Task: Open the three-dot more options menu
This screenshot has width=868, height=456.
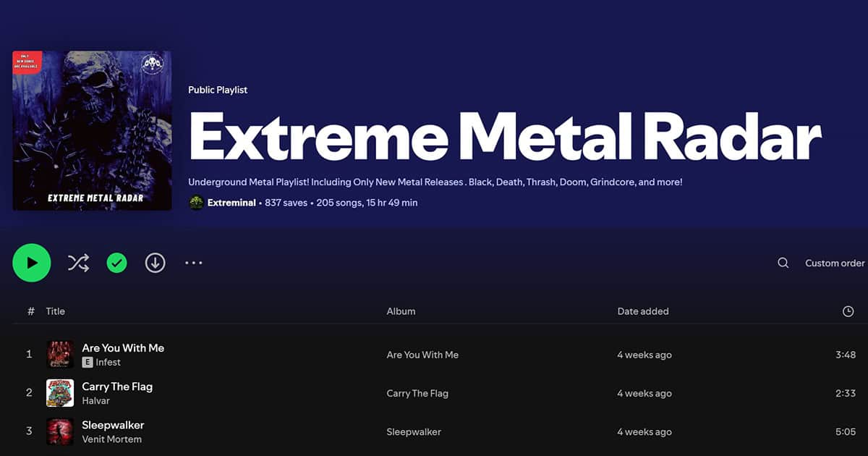Action: click(x=194, y=263)
